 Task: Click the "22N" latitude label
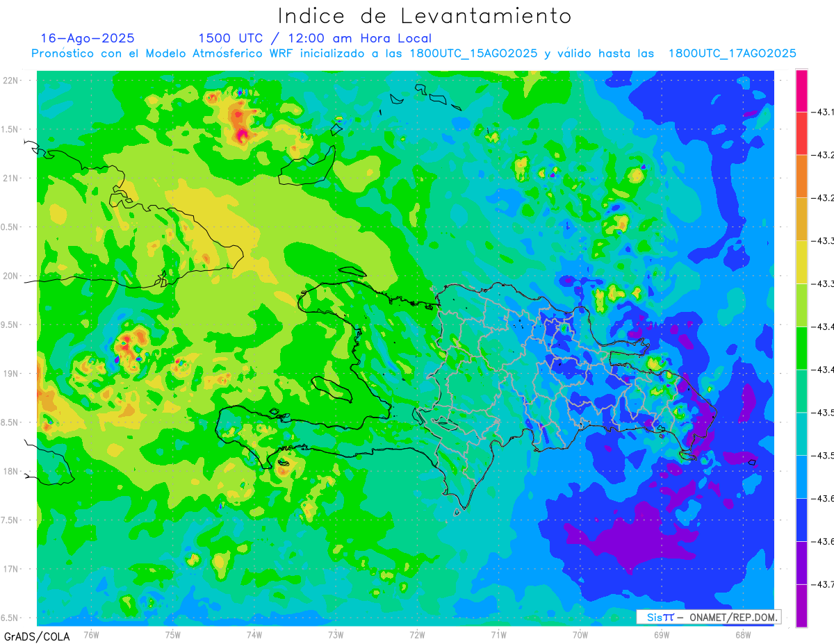click(x=11, y=81)
